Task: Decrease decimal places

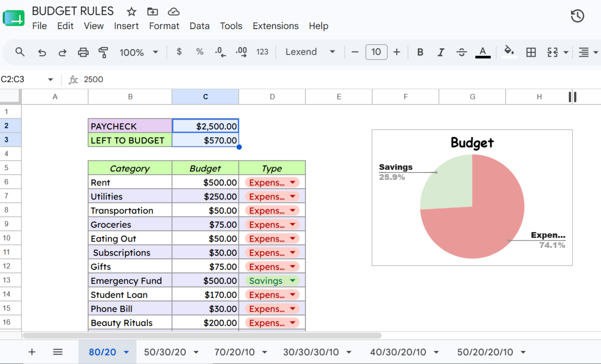Action: tap(220, 52)
